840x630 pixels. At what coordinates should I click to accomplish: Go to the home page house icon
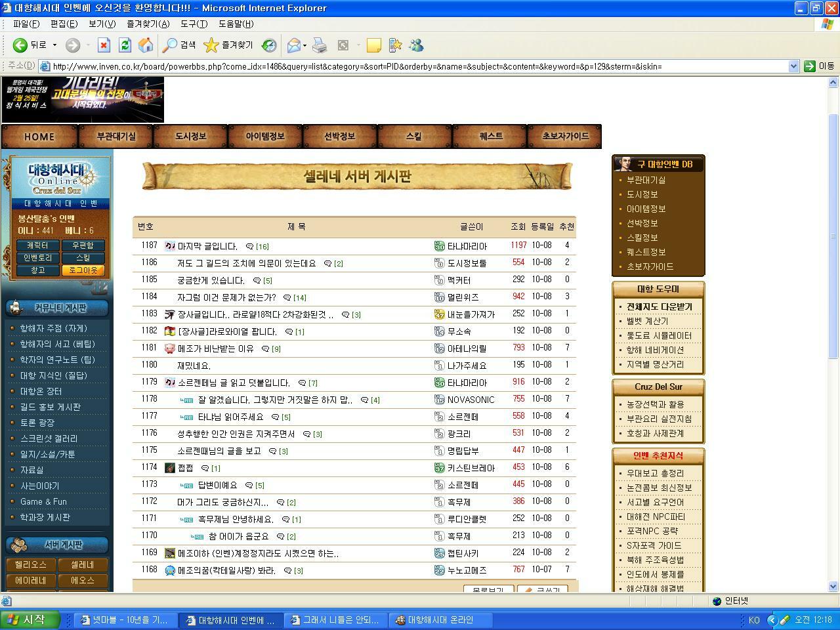(x=146, y=45)
